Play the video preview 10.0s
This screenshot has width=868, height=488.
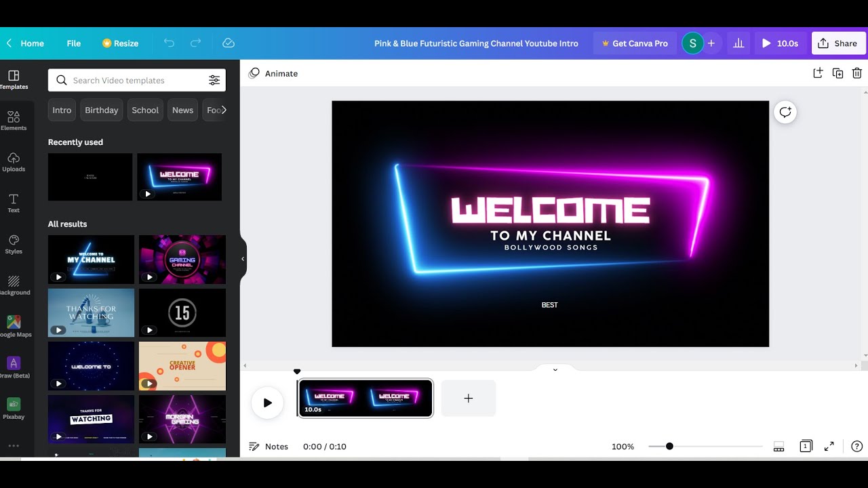click(781, 43)
